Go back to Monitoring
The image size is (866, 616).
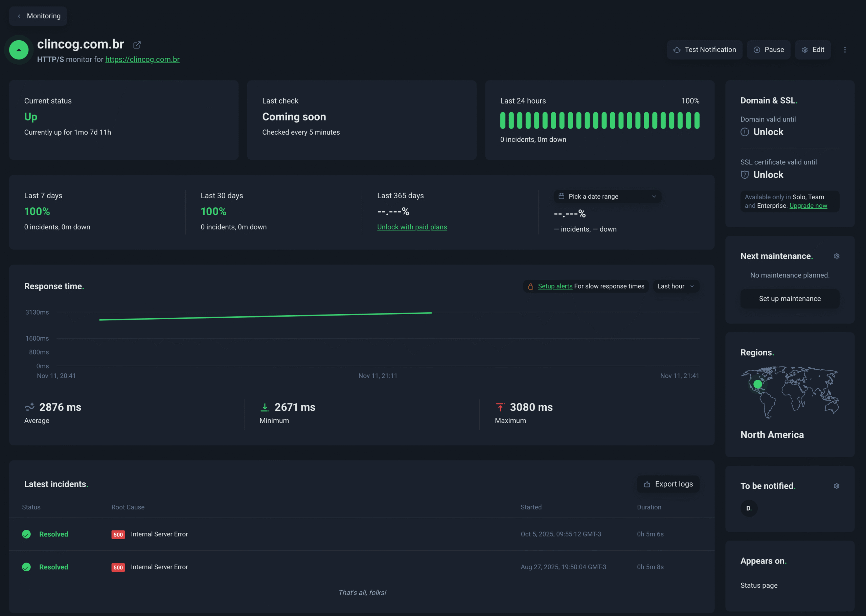point(38,16)
